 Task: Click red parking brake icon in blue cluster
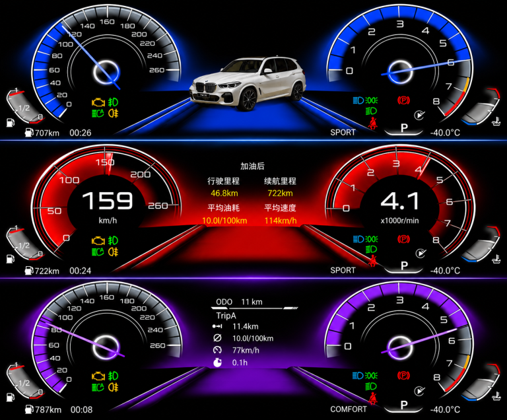point(403,100)
